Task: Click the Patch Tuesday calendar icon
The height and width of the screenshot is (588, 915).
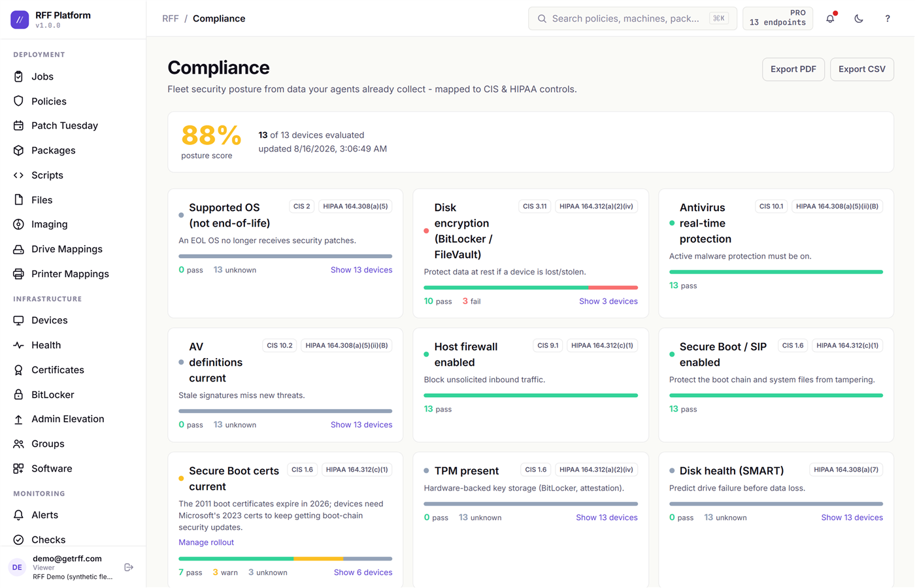Action: coord(18,125)
